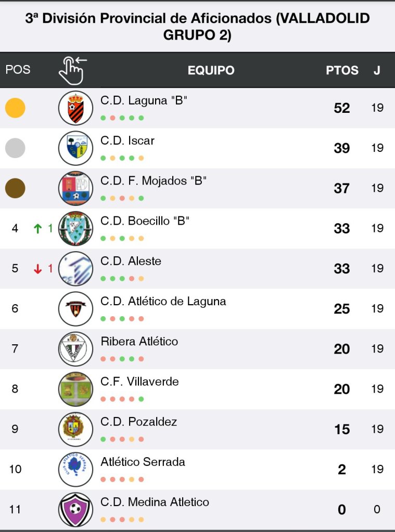Click the POS column header
The image size is (395, 532).
18,70
